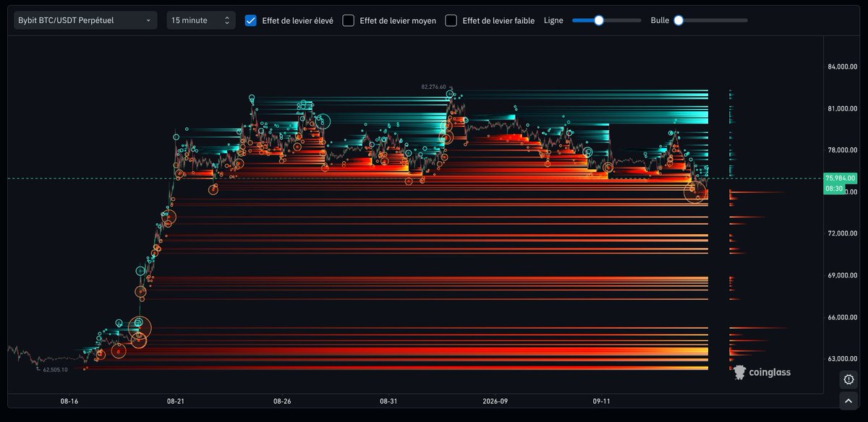
Task: Click the coinglass logo watermark
Action: pos(762,372)
